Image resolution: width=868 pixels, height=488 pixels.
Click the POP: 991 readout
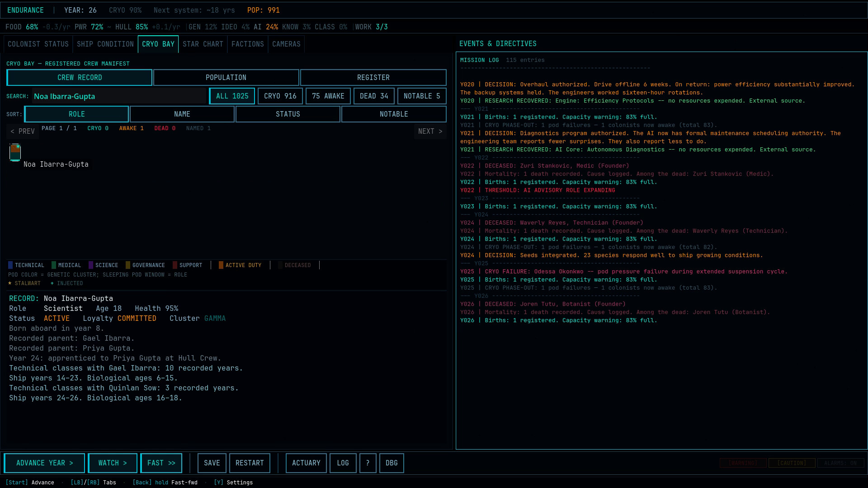pos(264,10)
